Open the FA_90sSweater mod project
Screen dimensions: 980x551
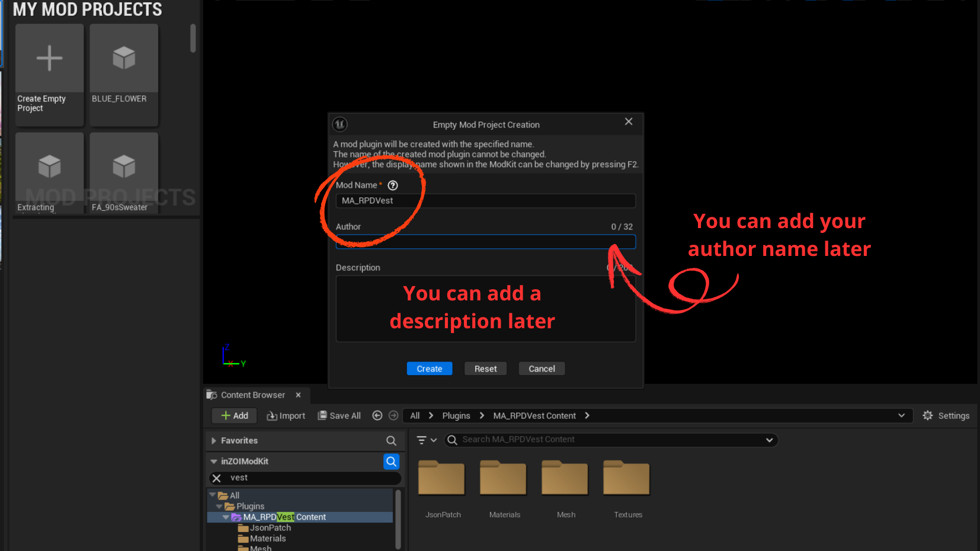124,168
